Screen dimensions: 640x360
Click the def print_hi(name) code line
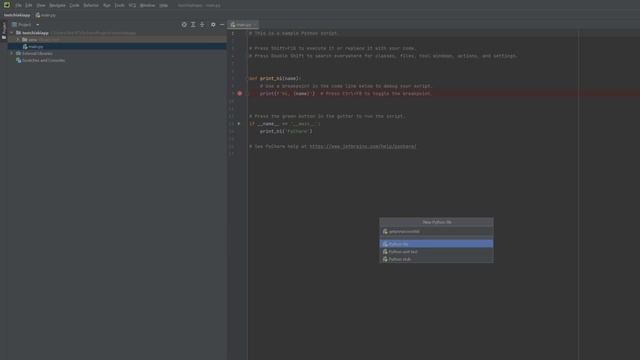coord(275,78)
